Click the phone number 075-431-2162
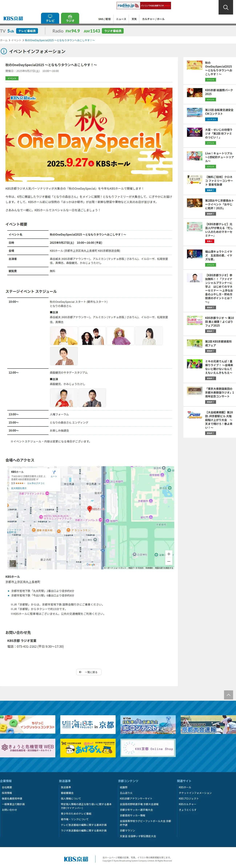Screen dimensions: 236x868 [x=27, y=646]
